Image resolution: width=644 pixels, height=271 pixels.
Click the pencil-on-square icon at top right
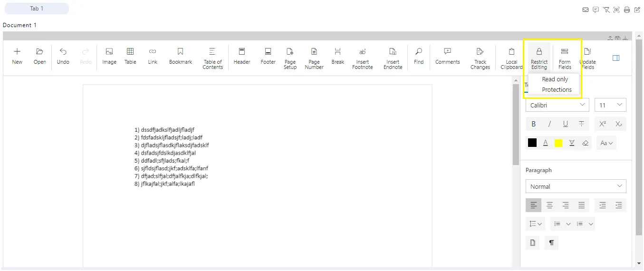(x=637, y=10)
